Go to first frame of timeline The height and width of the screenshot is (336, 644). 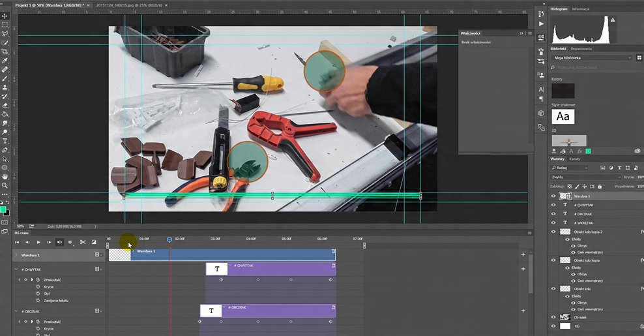(17, 242)
